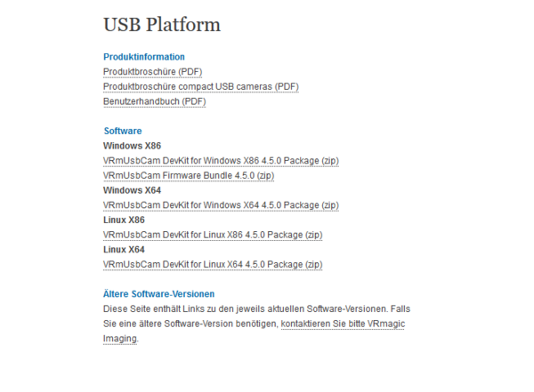Click the word 'Imaging' ending the contact link
534x392 pixels.
120,339
